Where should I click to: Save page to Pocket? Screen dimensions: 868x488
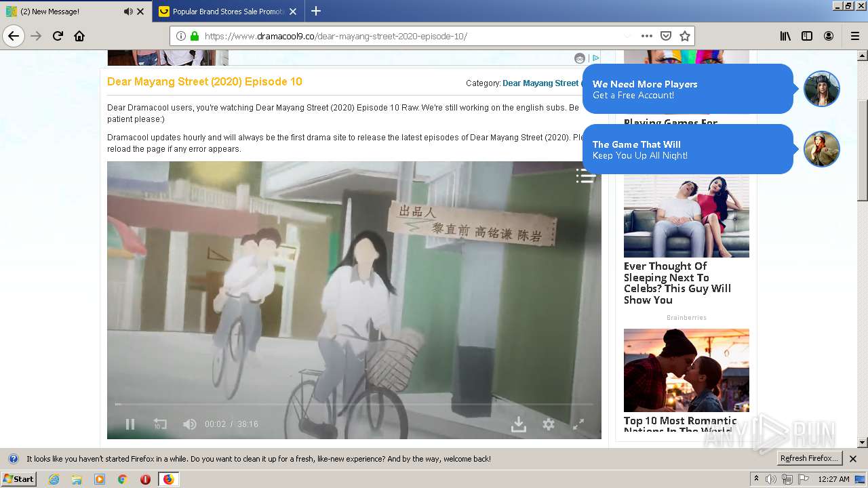tap(666, 36)
